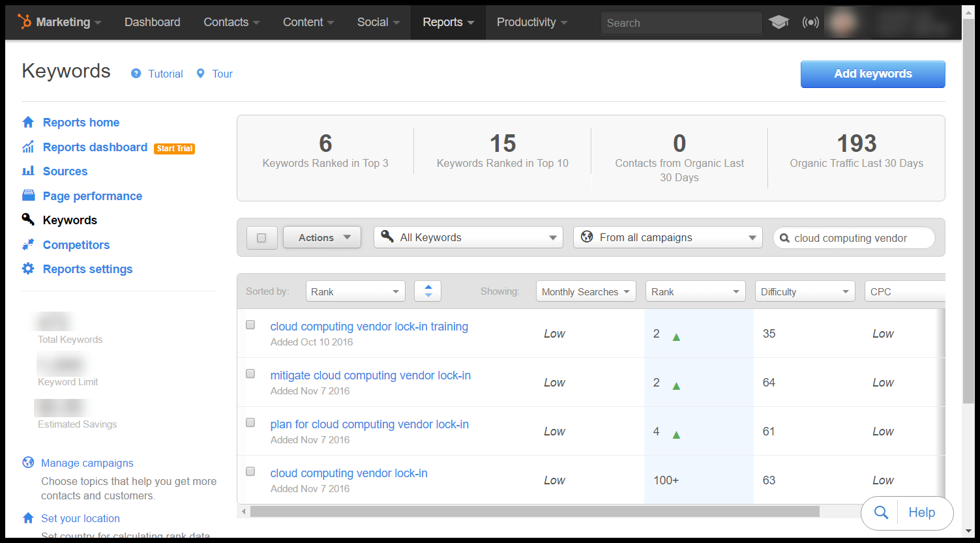Image resolution: width=980 pixels, height=543 pixels.
Task: Click the keyword search field
Action: [854, 238]
